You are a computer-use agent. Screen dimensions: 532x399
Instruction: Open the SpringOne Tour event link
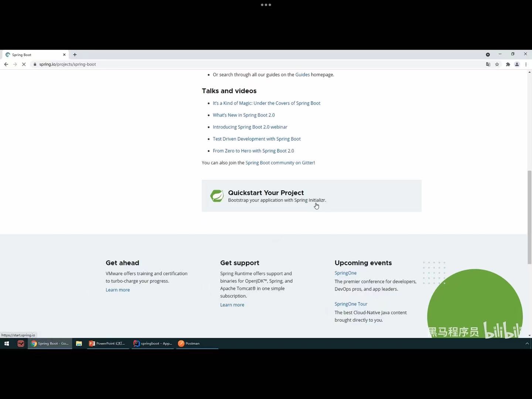[351, 304]
